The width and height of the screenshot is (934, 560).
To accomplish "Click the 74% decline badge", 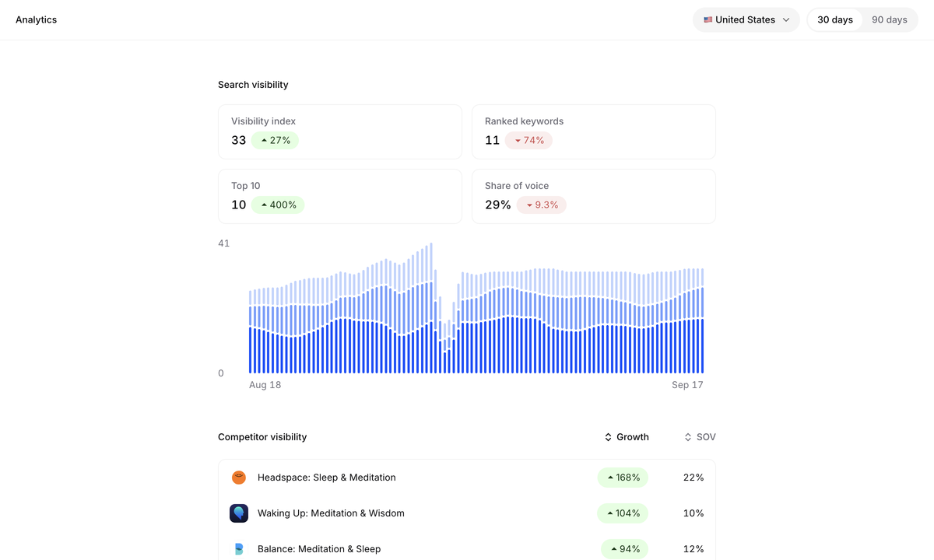I will pos(528,141).
